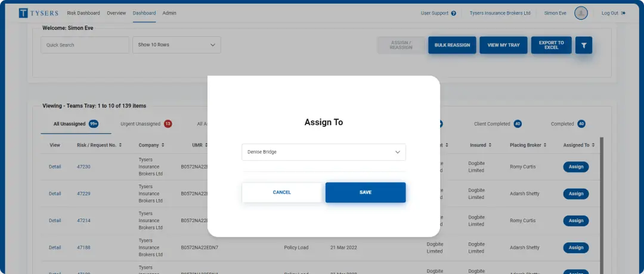Open the Overview navigation item
The width and height of the screenshot is (644, 274).
click(116, 13)
